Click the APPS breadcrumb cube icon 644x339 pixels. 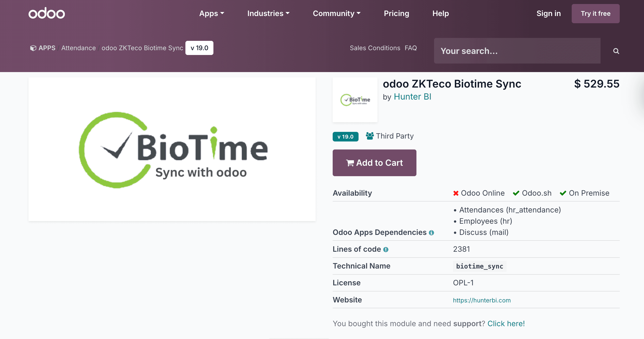[33, 48]
